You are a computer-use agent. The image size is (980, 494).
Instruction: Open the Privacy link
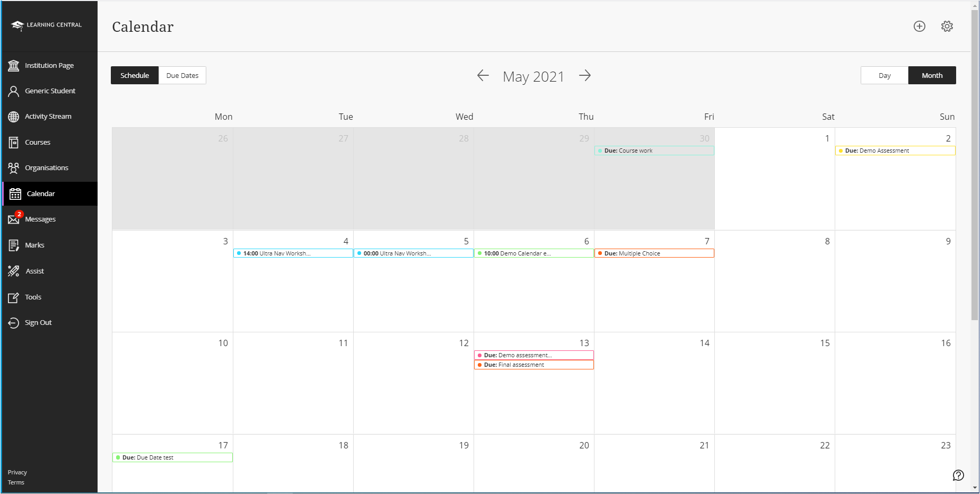tap(17, 472)
